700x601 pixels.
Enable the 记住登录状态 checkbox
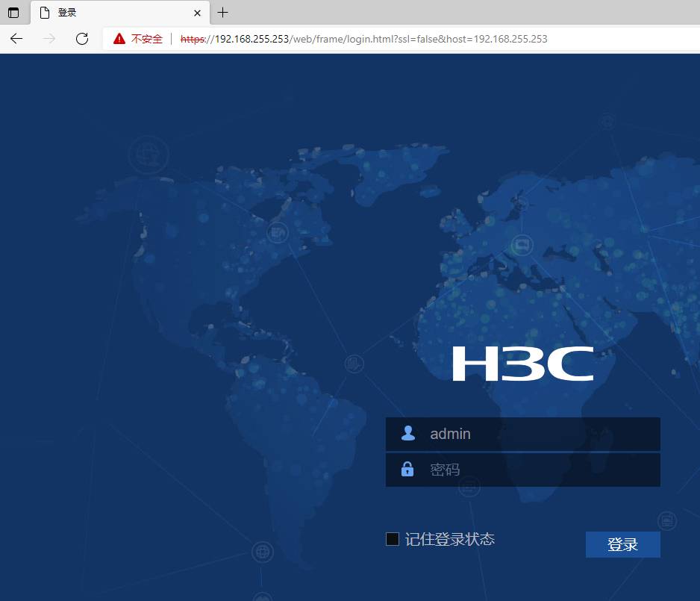393,539
